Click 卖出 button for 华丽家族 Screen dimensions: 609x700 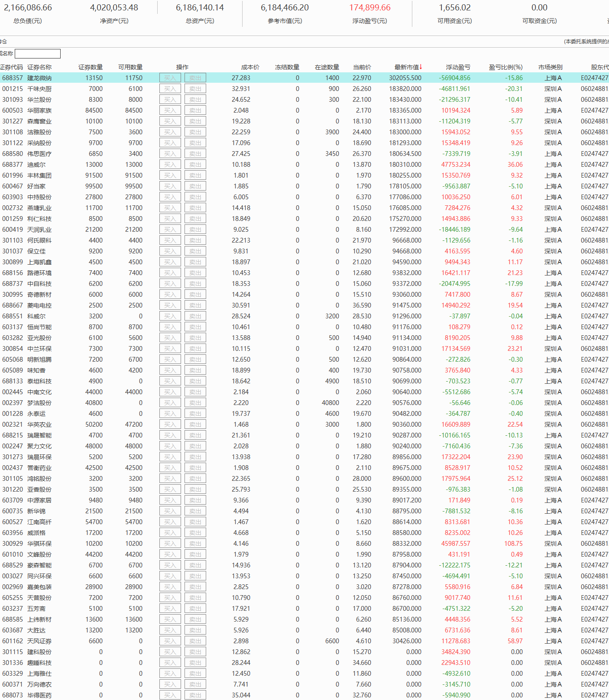click(x=195, y=110)
